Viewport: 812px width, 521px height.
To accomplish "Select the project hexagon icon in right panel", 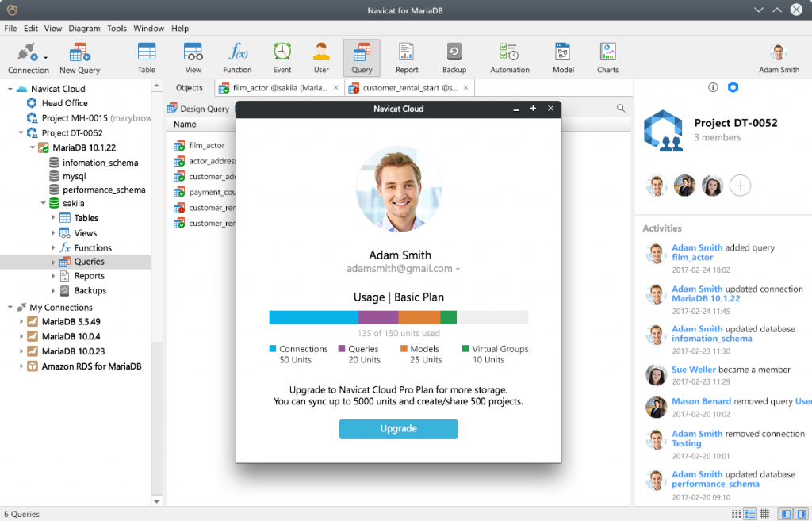I will click(733, 87).
